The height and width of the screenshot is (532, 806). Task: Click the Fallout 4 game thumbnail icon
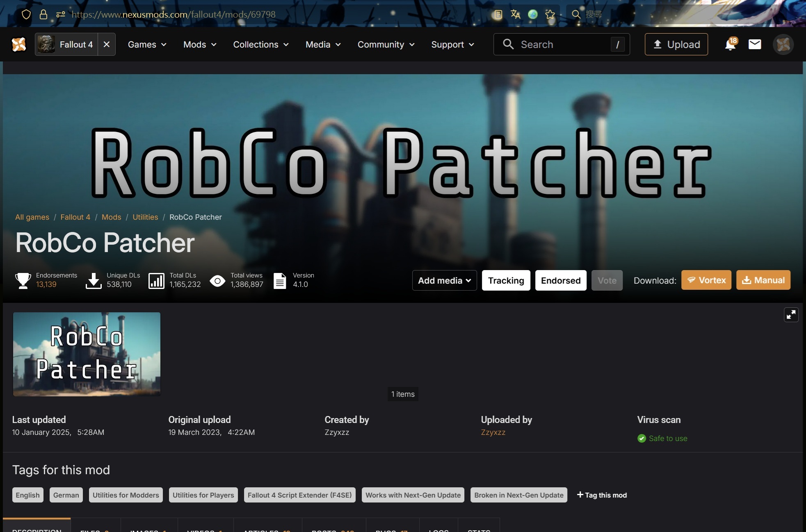coord(46,44)
